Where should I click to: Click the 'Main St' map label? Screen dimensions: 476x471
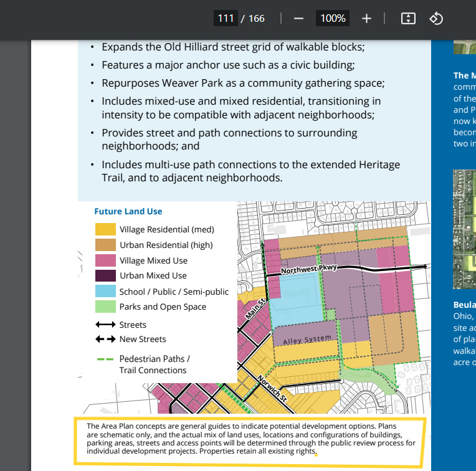[x=256, y=308]
